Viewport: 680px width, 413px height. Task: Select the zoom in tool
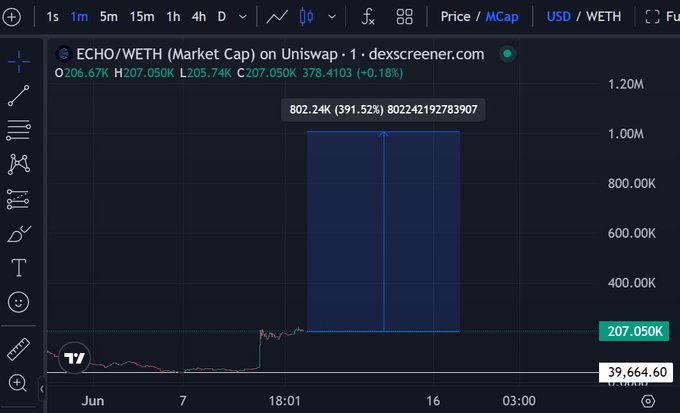coord(18,383)
